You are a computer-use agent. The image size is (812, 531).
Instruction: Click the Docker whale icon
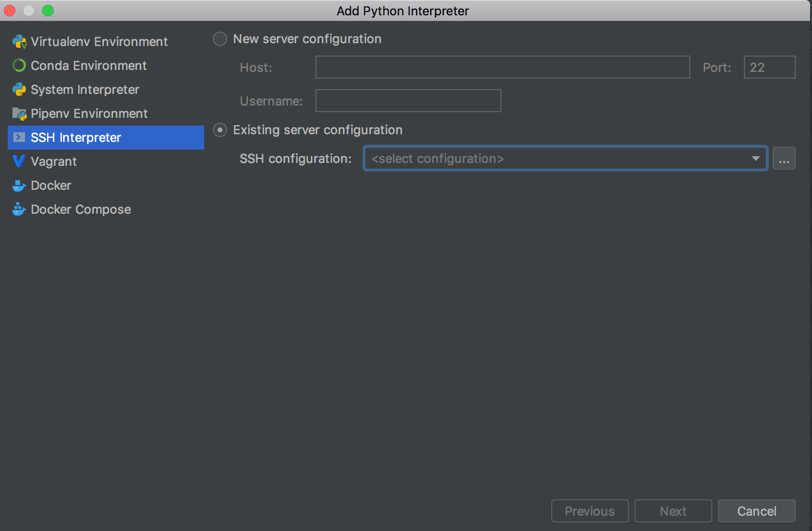[x=19, y=185]
